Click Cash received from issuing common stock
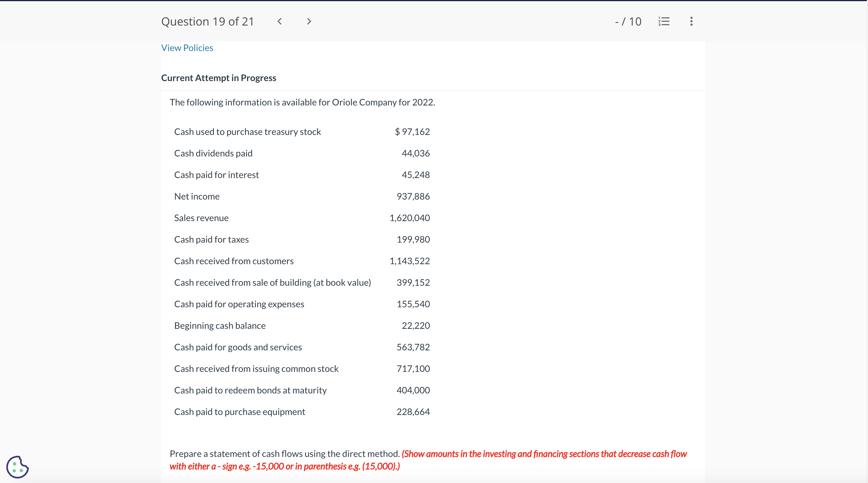The height and width of the screenshot is (483, 868). [256, 369]
